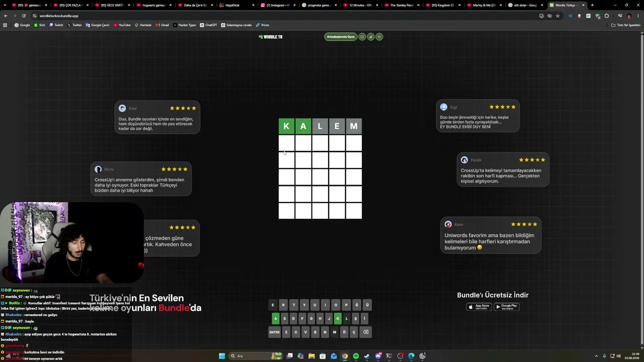Screen dimensions: 644x362
Task: Click the help icon next to Arkadaşlarınla Oyna
Action: (362, 37)
